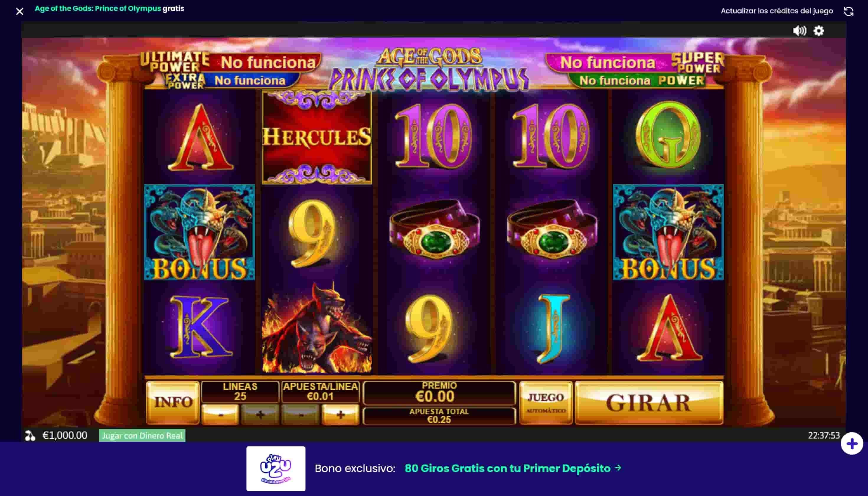Click the PlayUZU logo thumbnail
The image size is (868, 496).
click(x=275, y=469)
